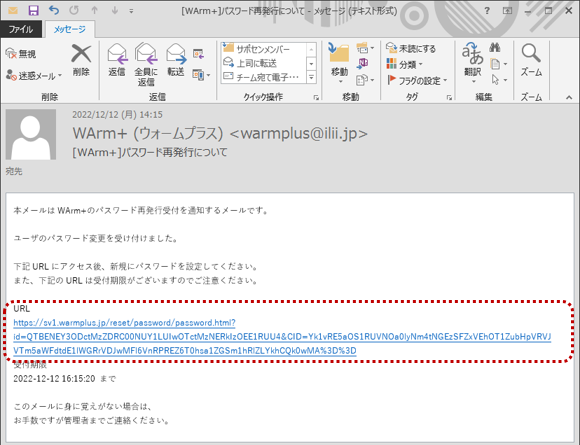Open the ファイル tab
The height and width of the screenshot is (445, 580).
click(21, 29)
